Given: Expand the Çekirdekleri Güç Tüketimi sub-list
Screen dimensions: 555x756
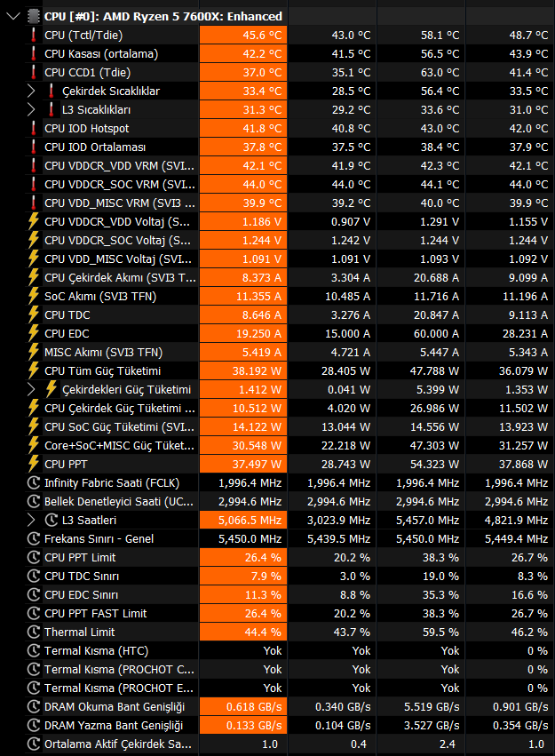Looking at the screenshot, I should click(x=31, y=390).
